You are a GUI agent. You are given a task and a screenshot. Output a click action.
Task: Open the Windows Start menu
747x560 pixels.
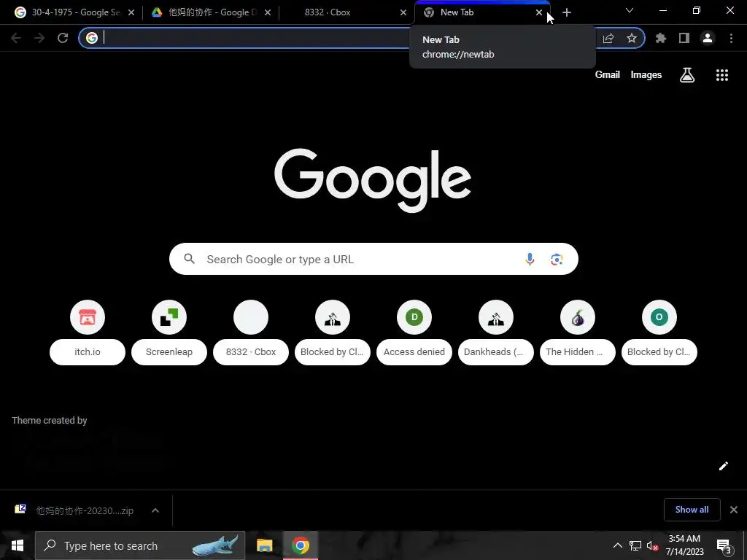click(18, 545)
